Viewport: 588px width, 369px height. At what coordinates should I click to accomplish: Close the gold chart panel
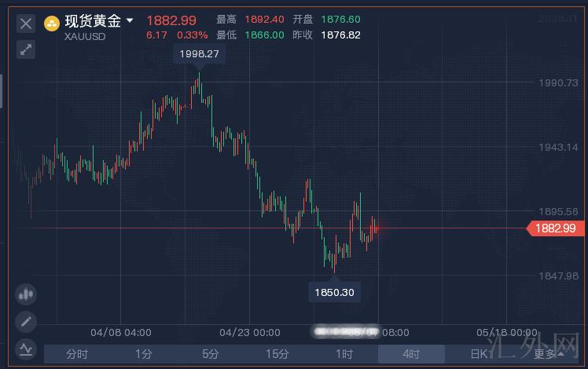26,24
